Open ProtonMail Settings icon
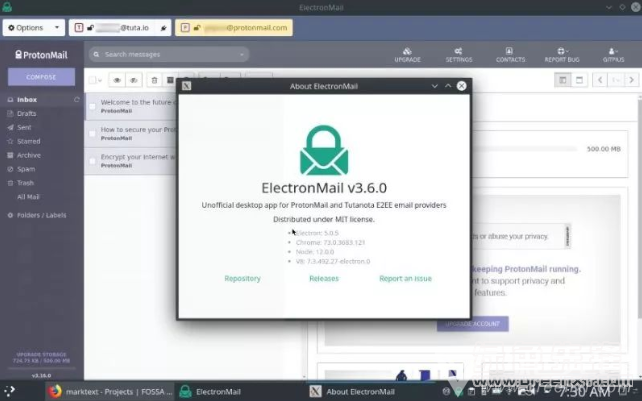The height and width of the screenshot is (401, 642). tap(459, 54)
